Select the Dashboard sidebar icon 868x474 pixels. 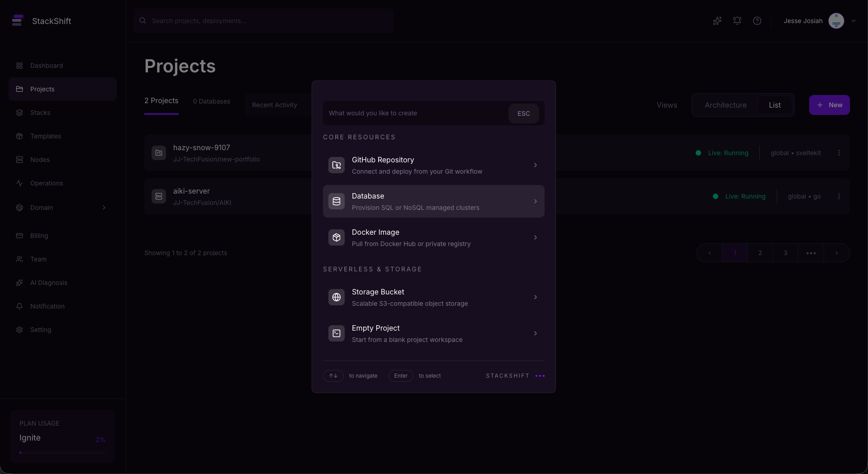point(19,66)
